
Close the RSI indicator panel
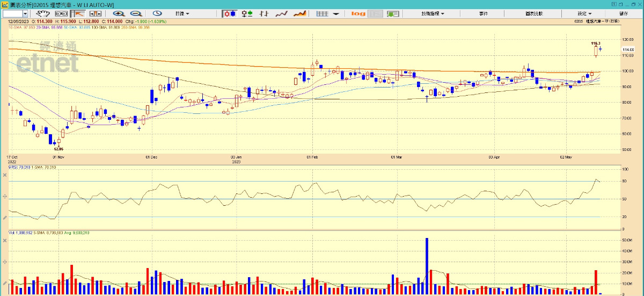tap(5, 183)
